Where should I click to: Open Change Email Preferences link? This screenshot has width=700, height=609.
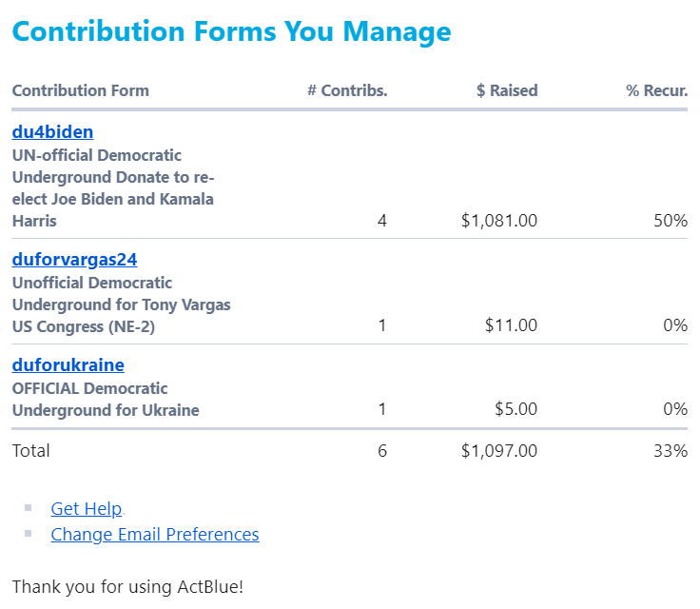tap(155, 535)
